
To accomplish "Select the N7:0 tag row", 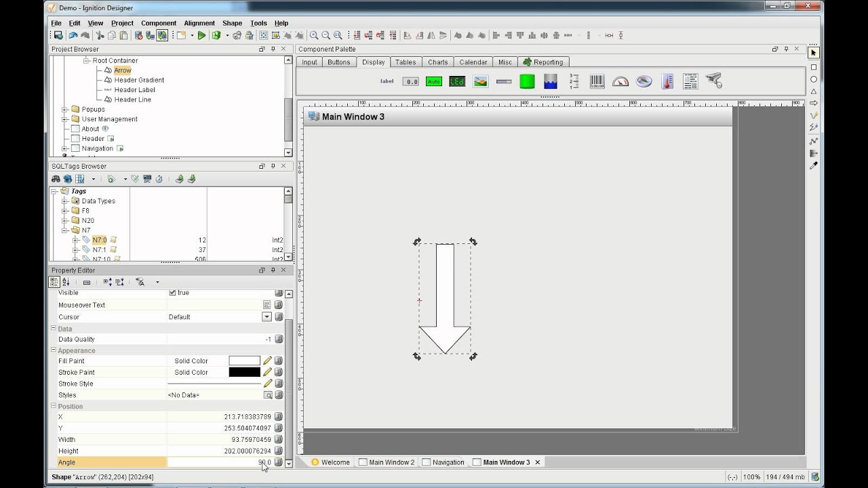I will [170, 240].
